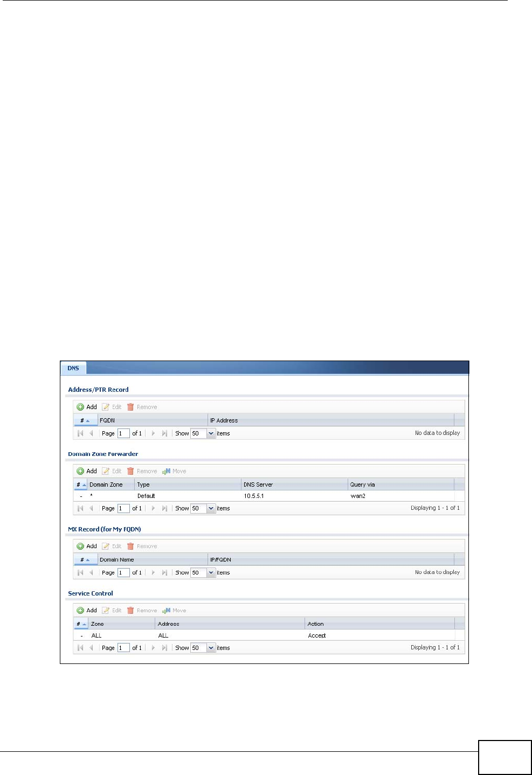This screenshot has height=775, width=532.
Task: Sort by Action column header
Action: pos(379,624)
